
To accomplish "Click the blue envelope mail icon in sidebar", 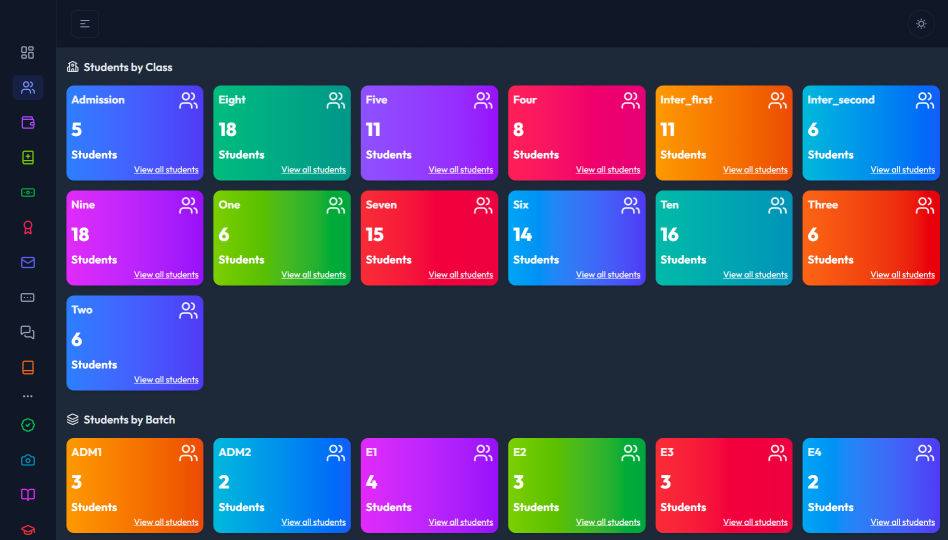I will pos(28,262).
